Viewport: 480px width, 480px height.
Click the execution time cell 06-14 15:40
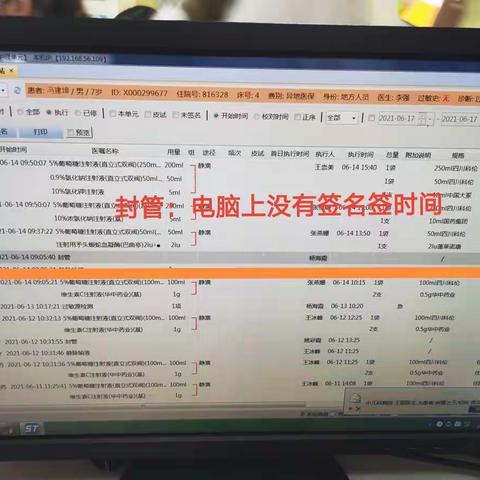click(x=359, y=167)
